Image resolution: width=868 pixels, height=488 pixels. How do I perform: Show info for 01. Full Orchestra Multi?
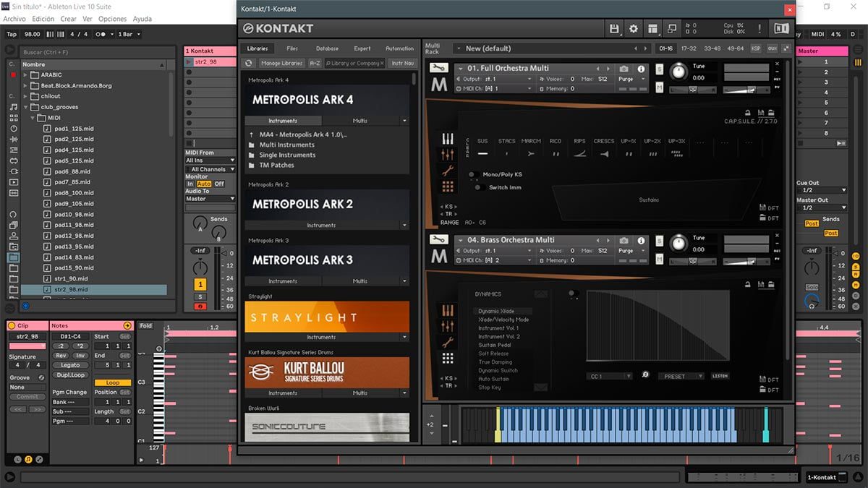click(x=641, y=69)
